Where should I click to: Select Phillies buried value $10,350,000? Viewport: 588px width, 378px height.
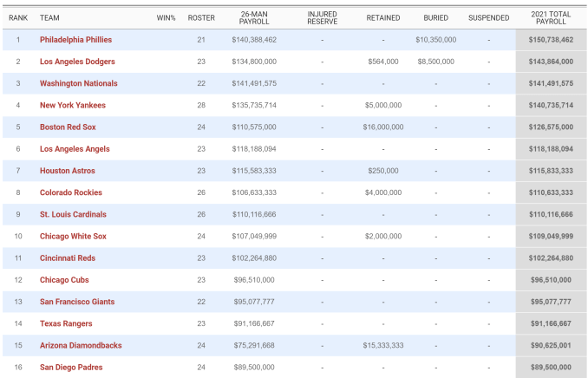[x=435, y=40]
